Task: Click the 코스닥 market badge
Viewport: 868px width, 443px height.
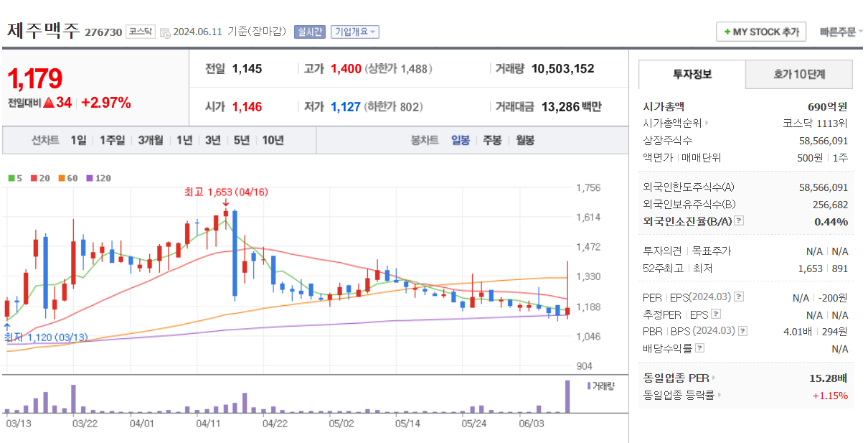Action: point(140,32)
